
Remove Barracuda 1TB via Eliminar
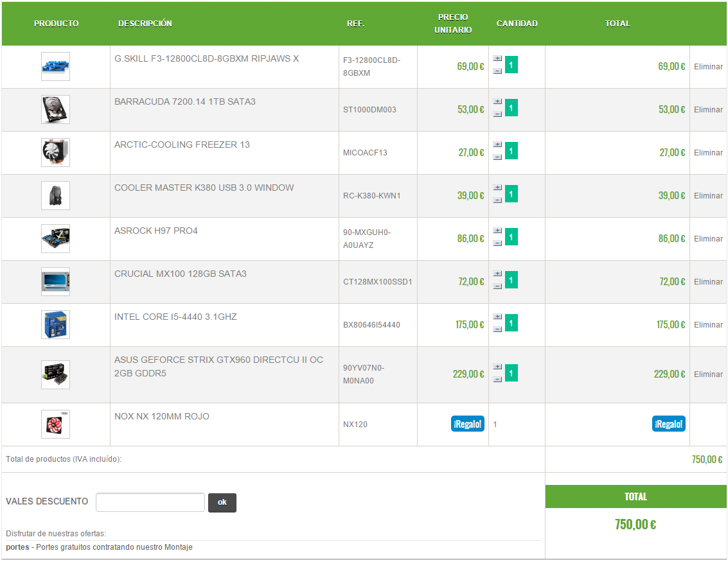click(708, 110)
